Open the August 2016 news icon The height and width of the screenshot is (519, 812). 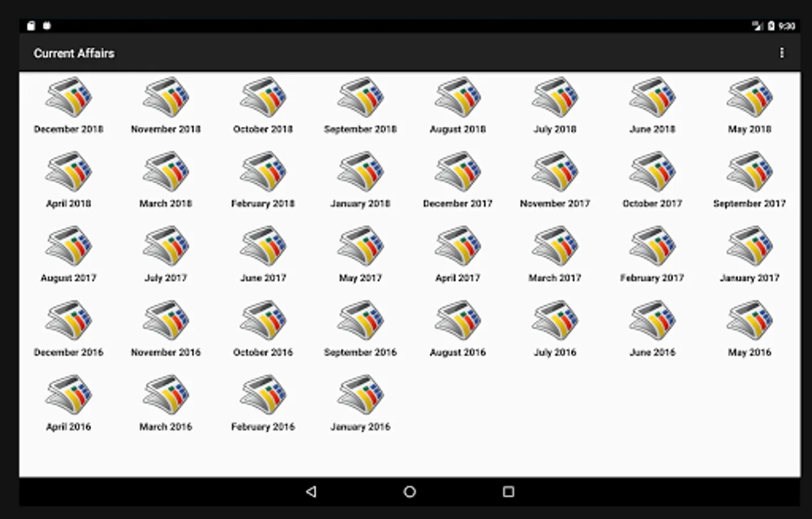(458, 321)
